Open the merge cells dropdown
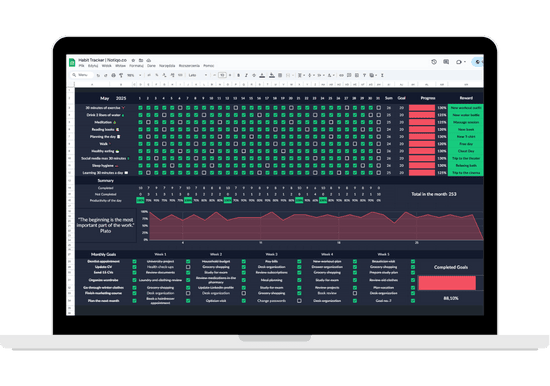 (x=289, y=75)
